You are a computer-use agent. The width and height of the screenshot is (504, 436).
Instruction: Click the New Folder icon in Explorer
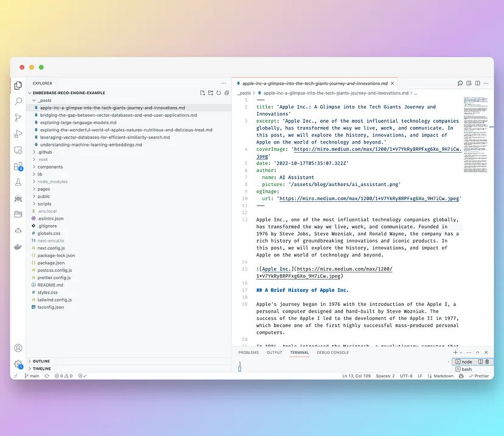(x=211, y=93)
